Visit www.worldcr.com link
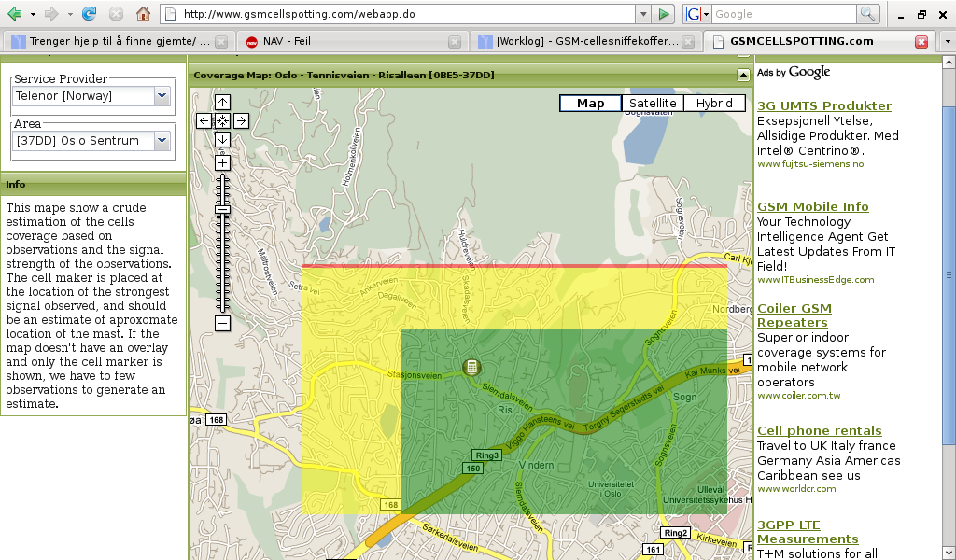Viewport: 956px width, 560px height. [796, 489]
